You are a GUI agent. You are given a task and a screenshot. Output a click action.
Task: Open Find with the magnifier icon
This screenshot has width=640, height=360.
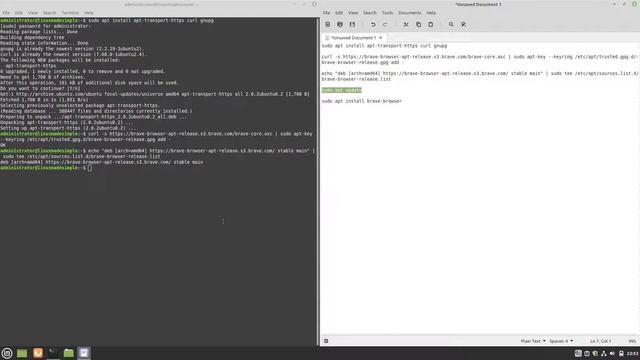[451, 24]
